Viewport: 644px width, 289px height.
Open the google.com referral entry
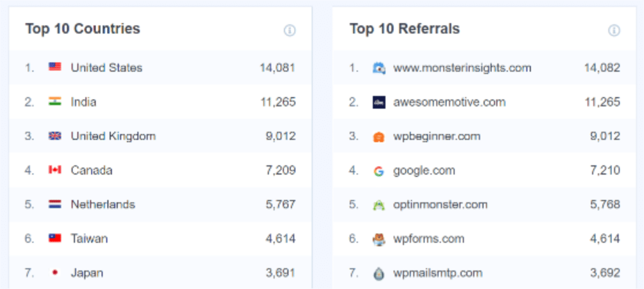click(x=424, y=170)
